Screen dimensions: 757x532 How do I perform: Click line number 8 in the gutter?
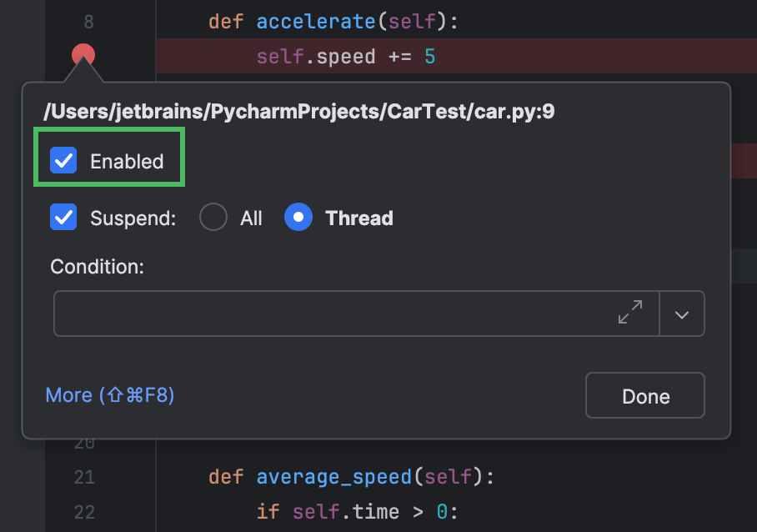[x=88, y=23]
